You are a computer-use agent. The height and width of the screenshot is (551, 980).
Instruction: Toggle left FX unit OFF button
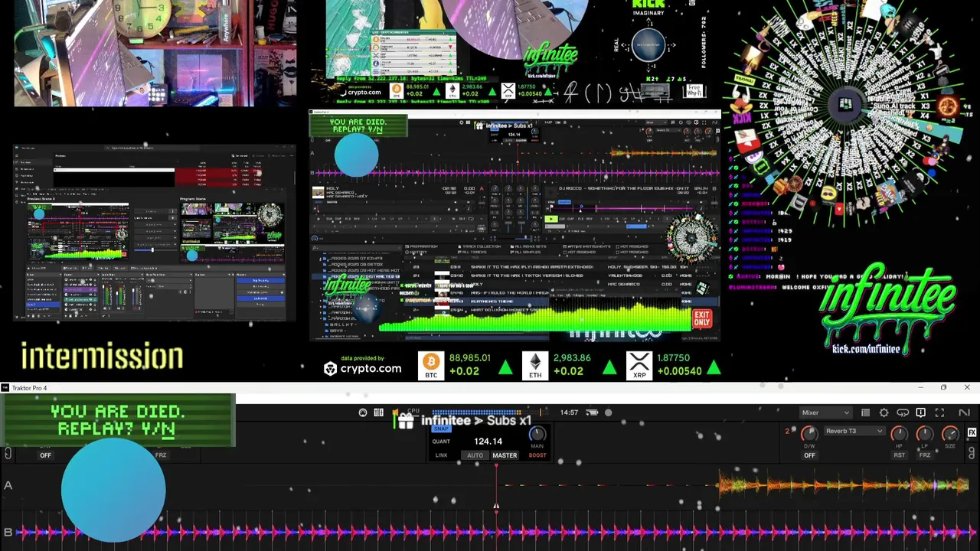[46, 455]
